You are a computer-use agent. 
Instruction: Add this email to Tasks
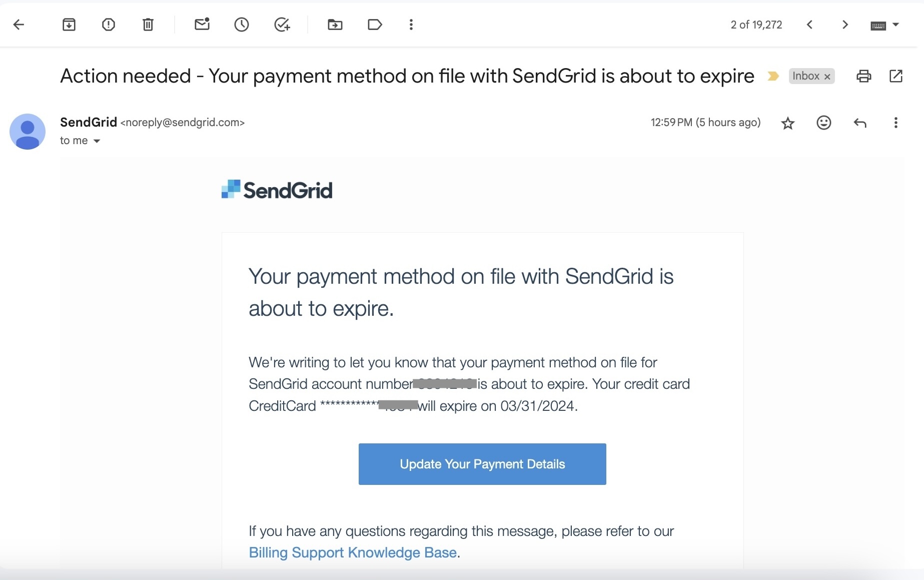[282, 25]
